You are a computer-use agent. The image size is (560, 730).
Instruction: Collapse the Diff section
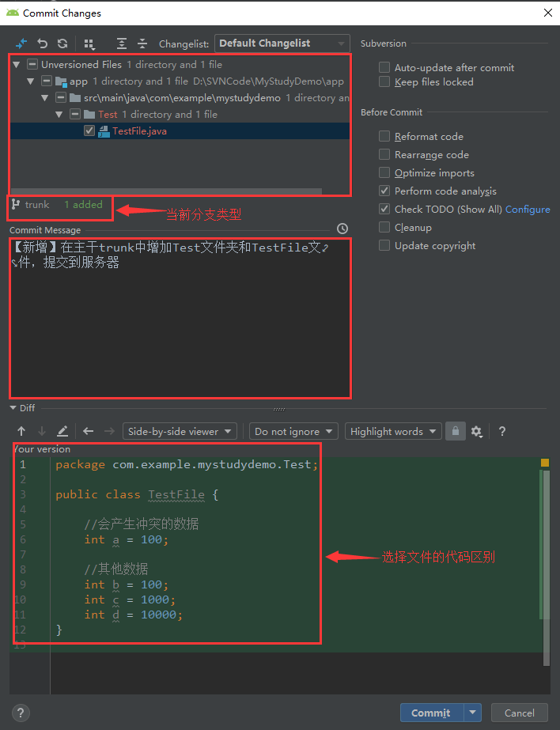13,408
